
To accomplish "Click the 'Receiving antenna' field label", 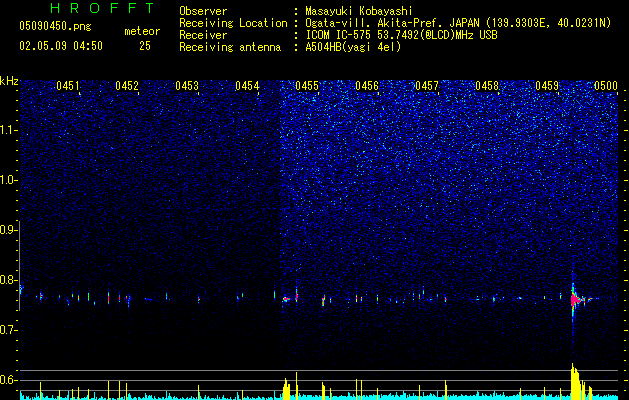I will click(230, 47).
